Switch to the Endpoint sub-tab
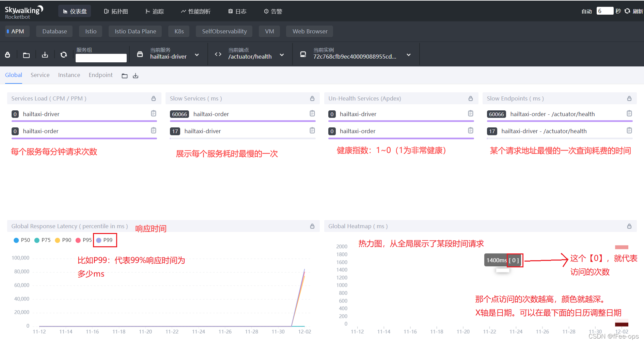The width and height of the screenshot is (644, 343). pyautogui.click(x=101, y=75)
